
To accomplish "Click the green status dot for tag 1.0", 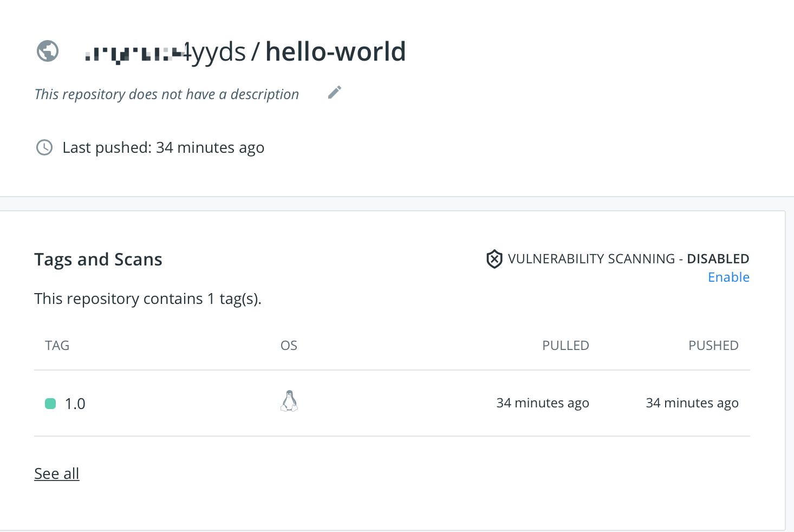I will 50,404.
